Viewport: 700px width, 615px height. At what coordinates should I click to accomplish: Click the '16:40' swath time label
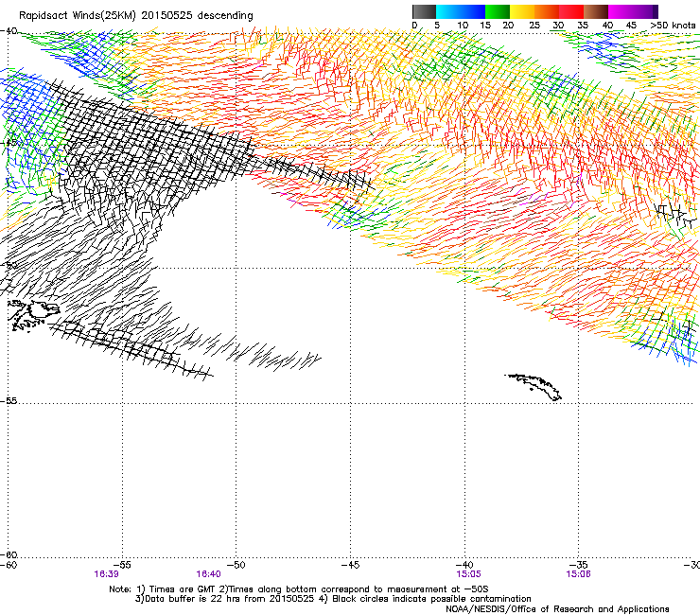(208, 574)
